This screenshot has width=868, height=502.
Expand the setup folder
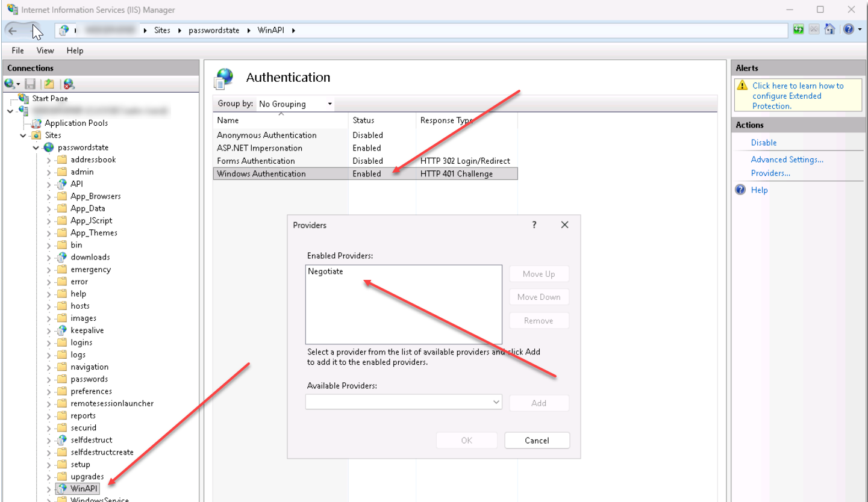tap(49, 465)
